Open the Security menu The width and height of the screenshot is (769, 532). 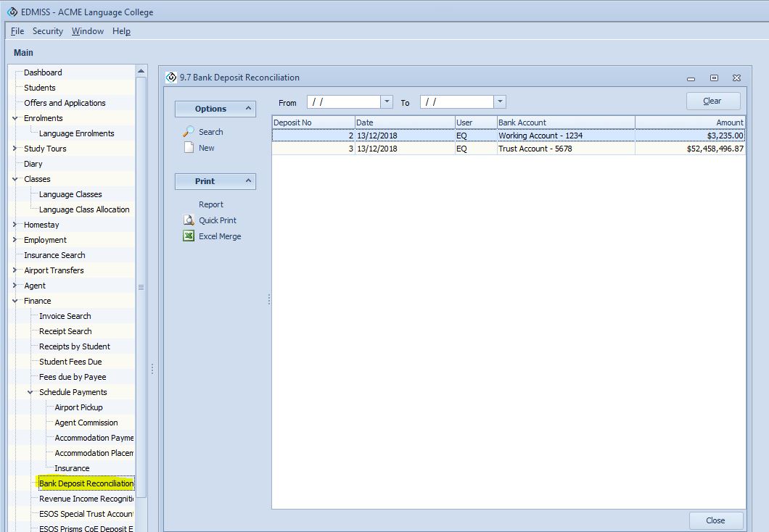[x=48, y=31]
